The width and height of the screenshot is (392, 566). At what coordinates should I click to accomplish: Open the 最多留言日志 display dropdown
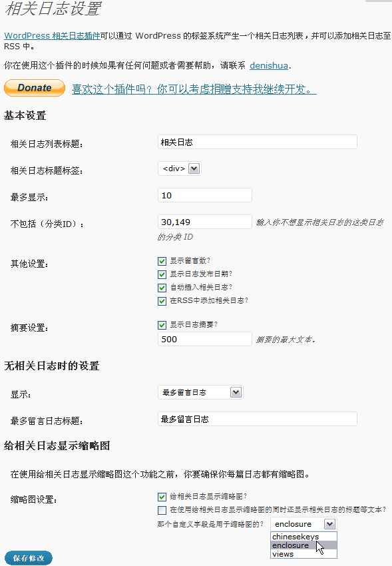pos(200,392)
